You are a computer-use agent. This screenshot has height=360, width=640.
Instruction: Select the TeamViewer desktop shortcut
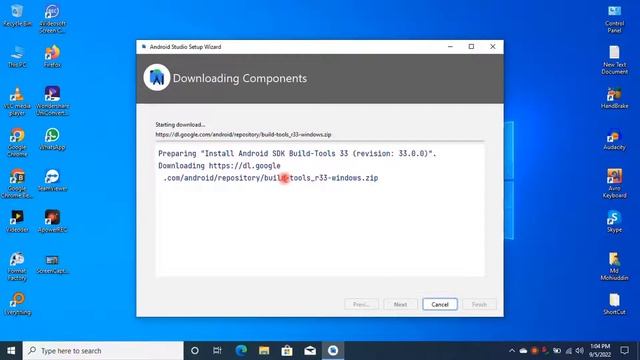(x=52, y=181)
